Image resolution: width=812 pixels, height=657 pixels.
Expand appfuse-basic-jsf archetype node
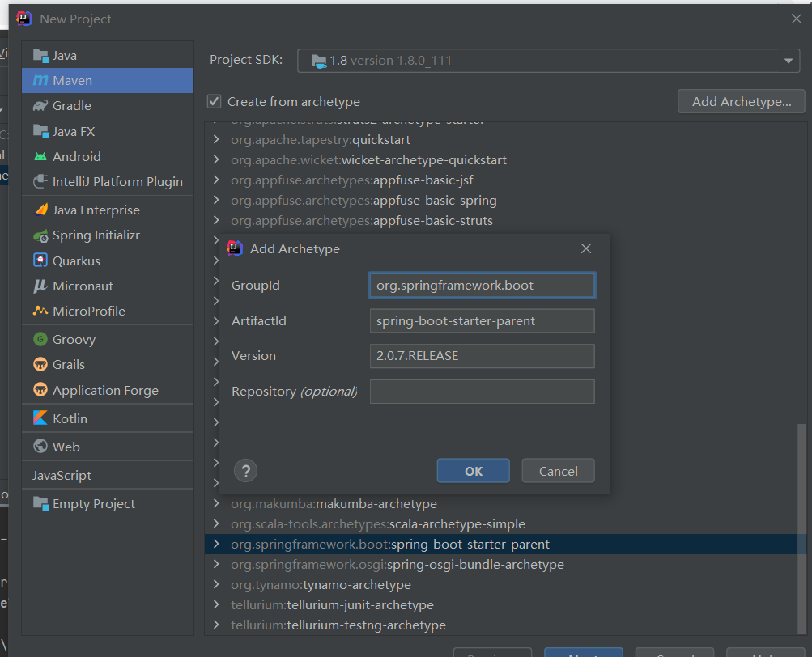tap(216, 180)
